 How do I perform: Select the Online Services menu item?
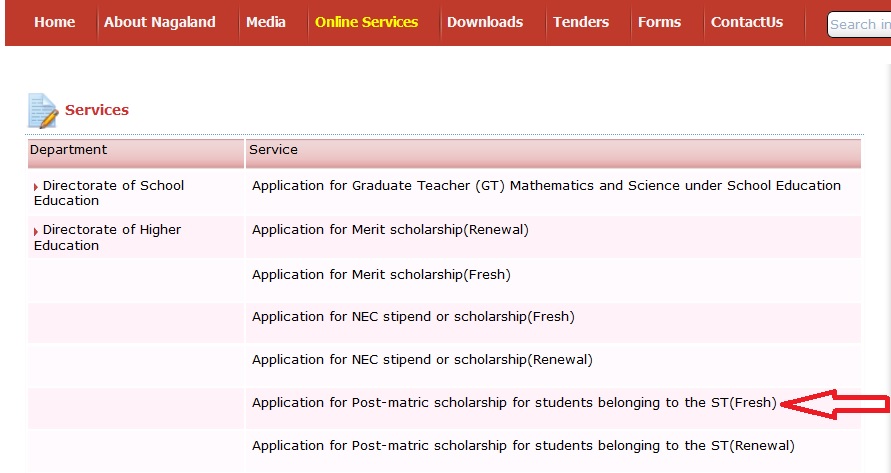tap(366, 22)
